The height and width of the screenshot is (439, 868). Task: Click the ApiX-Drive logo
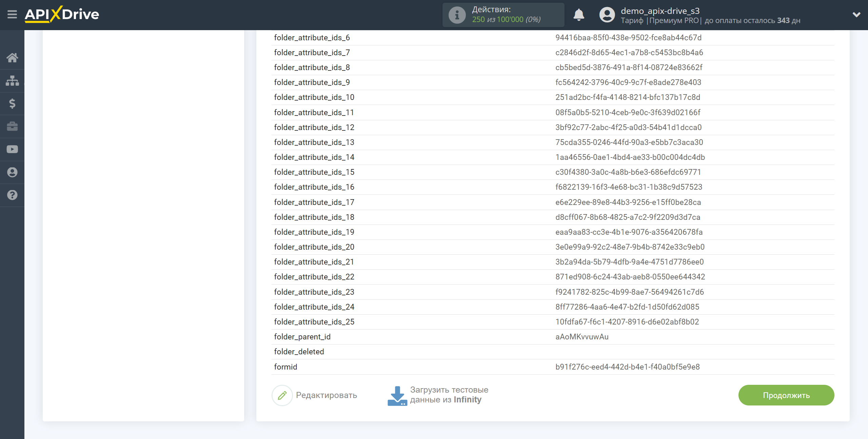[x=62, y=14]
